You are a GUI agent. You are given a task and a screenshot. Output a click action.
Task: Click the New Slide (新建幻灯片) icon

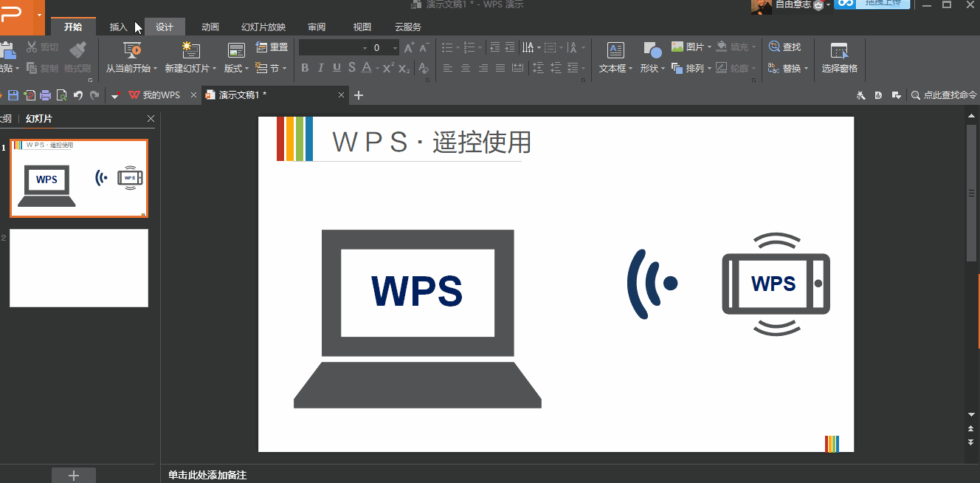pyautogui.click(x=191, y=50)
